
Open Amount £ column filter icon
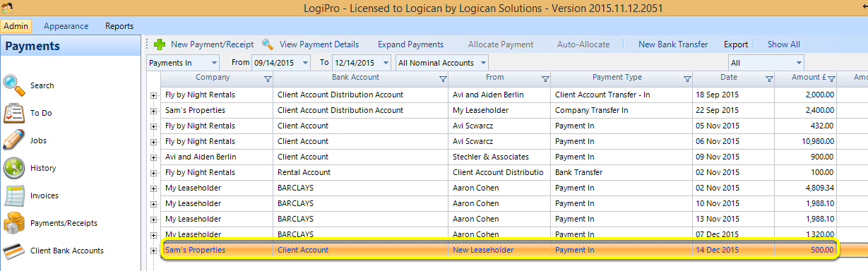click(x=831, y=78)
